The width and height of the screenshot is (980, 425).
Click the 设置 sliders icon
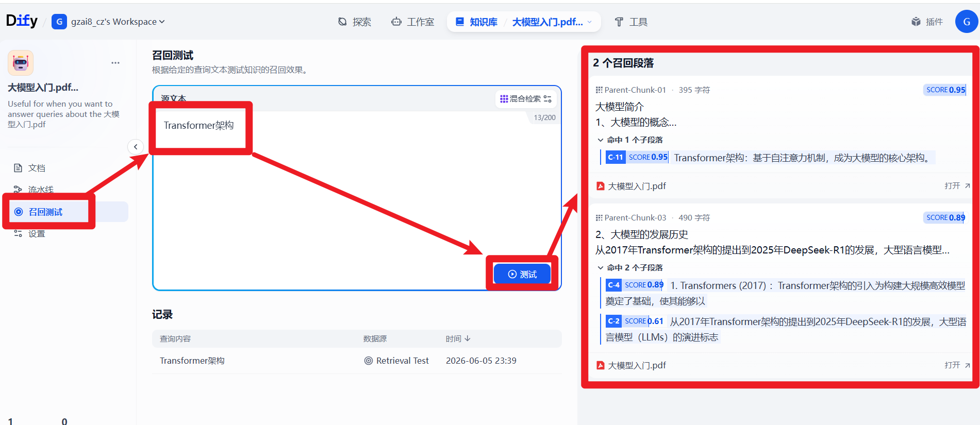pos(18,233)
